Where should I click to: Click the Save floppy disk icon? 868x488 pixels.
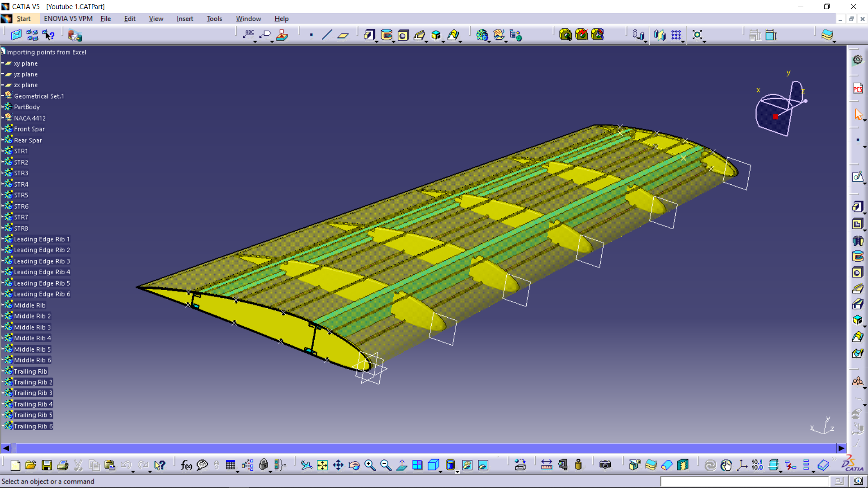pyautogui.click(x=47, y=465)
